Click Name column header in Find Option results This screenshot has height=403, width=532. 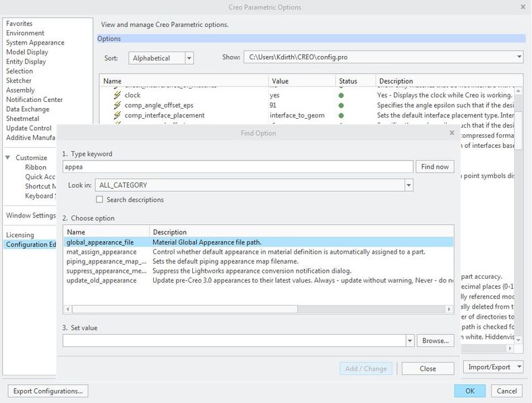coord(107,232)
